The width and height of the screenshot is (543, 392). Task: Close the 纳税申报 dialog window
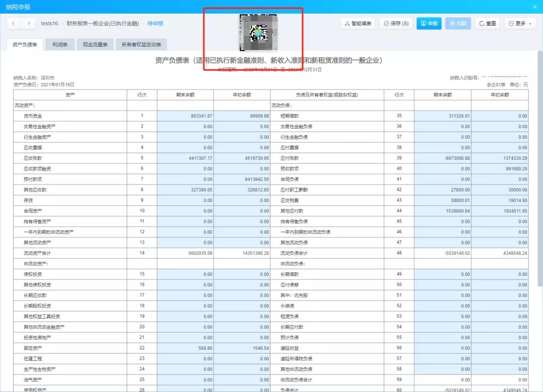[534, 7]
